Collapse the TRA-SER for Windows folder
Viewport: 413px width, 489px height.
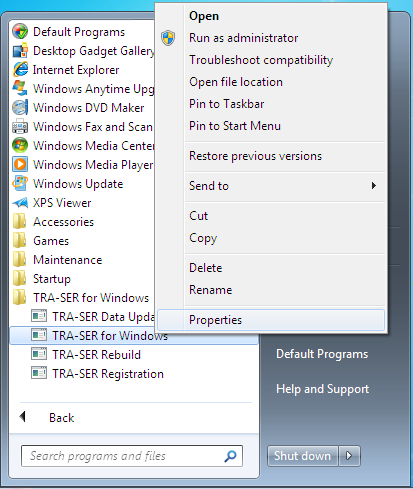(81, 297)
